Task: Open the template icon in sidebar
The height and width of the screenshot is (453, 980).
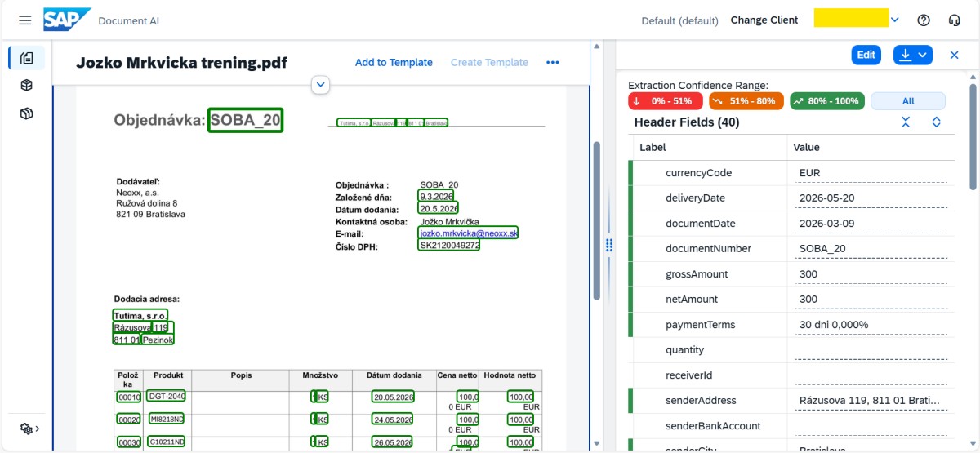Action: [26, 113]
